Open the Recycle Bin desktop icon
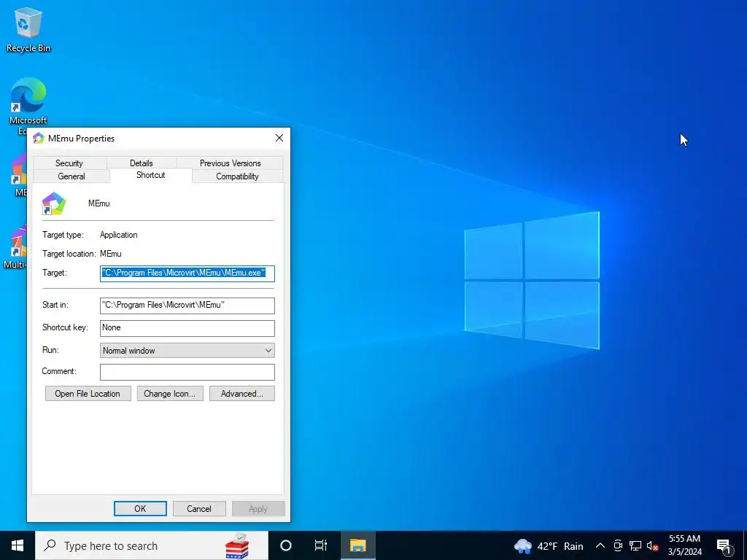Viewport: 747px width, 560px height. pos(28,29)
